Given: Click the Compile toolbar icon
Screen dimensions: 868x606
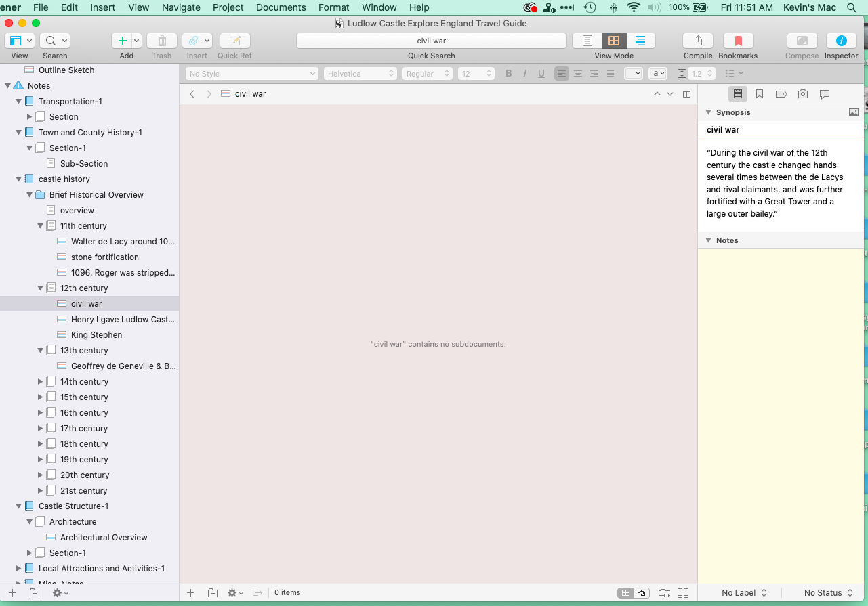Looking at the screenshot, I should (x=697, y=41).
